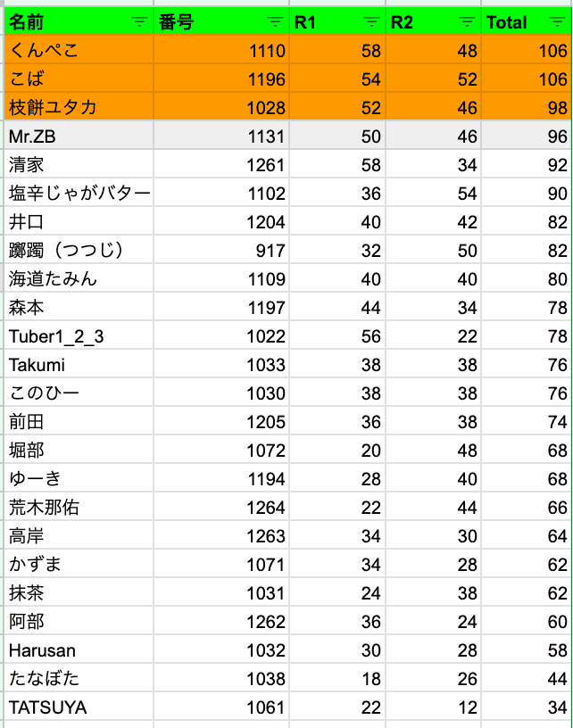This screenshot has width=573, height=728.
Task: Click the name cell くんぺこ
Action: click(79, 51)
